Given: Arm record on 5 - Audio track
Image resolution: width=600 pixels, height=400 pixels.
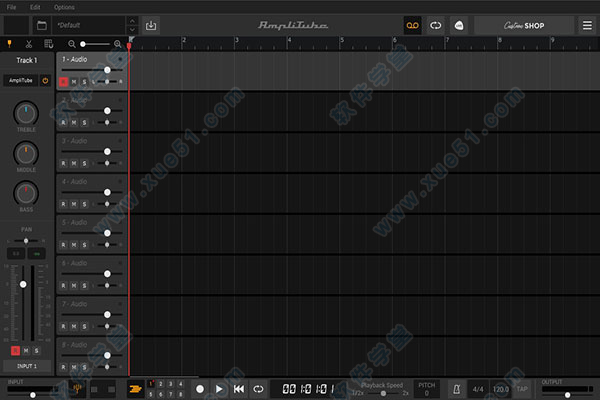Looking at the screenshot, I should 64,245.
